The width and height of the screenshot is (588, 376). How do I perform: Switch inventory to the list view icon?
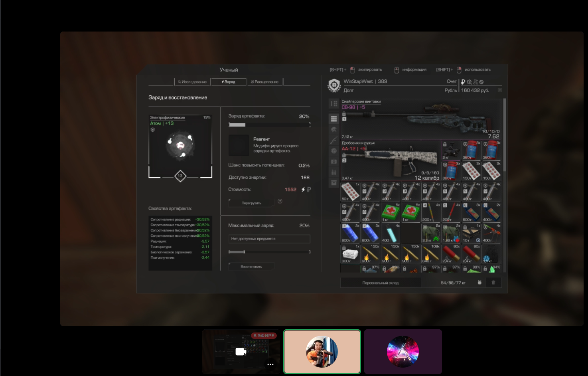click(334, 104)
